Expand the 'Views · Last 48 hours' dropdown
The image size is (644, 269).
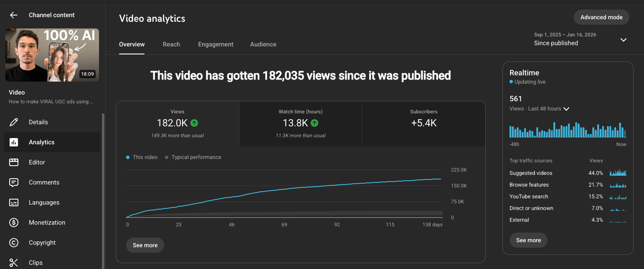pyautogui.click(x=566, y=109)
